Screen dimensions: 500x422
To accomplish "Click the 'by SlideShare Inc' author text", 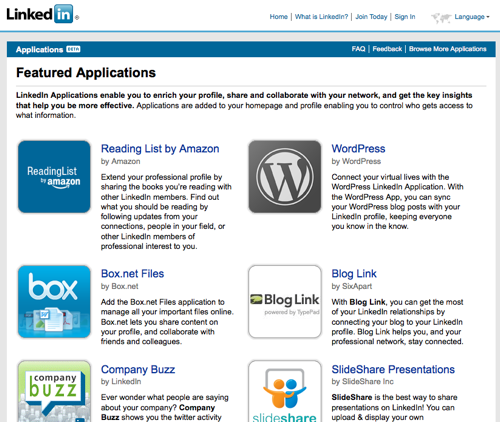I will 363,382.
